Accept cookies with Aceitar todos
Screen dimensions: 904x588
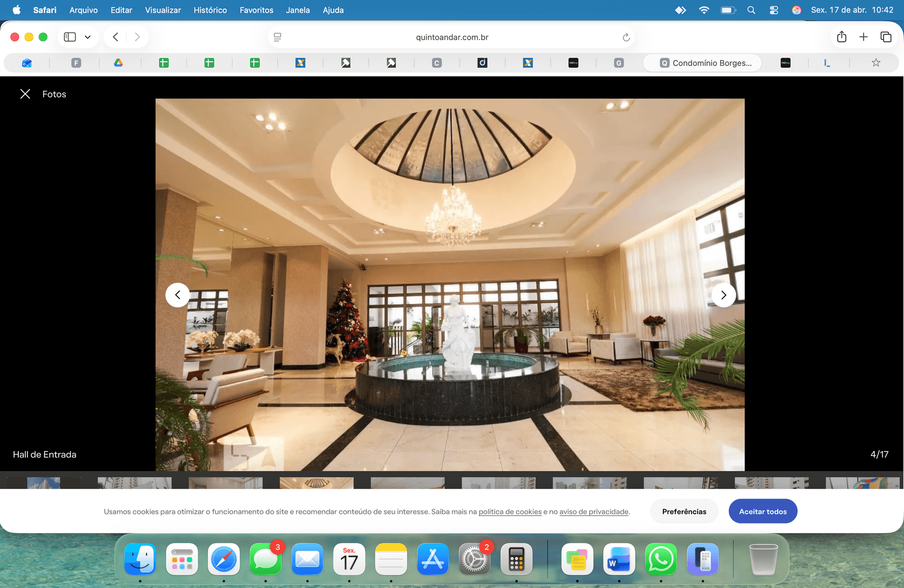pyautogui.click(x=763, y=511)
